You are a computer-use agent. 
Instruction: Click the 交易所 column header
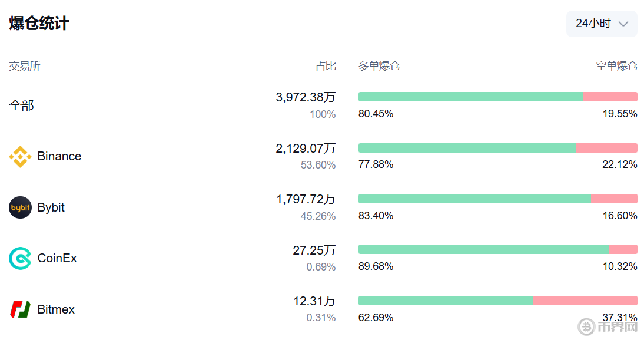click(25, 66)
